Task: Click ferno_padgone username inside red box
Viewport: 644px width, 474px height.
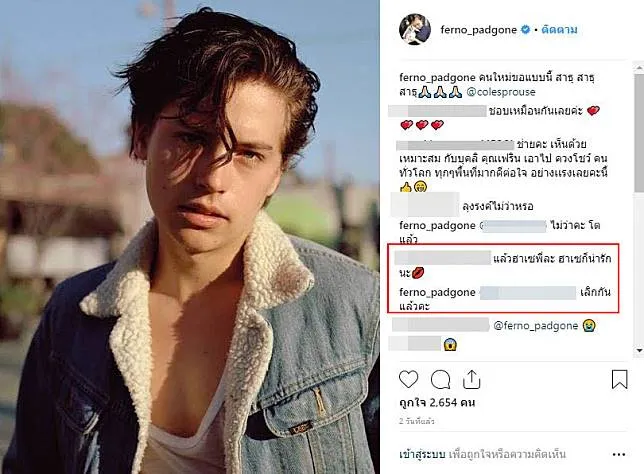Action: (436, 293)
